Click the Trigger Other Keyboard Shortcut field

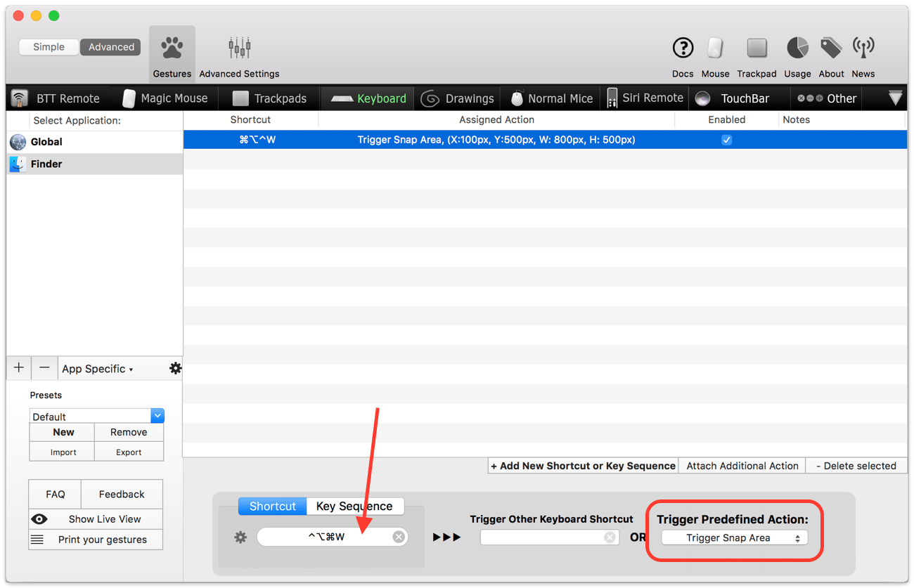pyautogui.click(x=549, y=537)
